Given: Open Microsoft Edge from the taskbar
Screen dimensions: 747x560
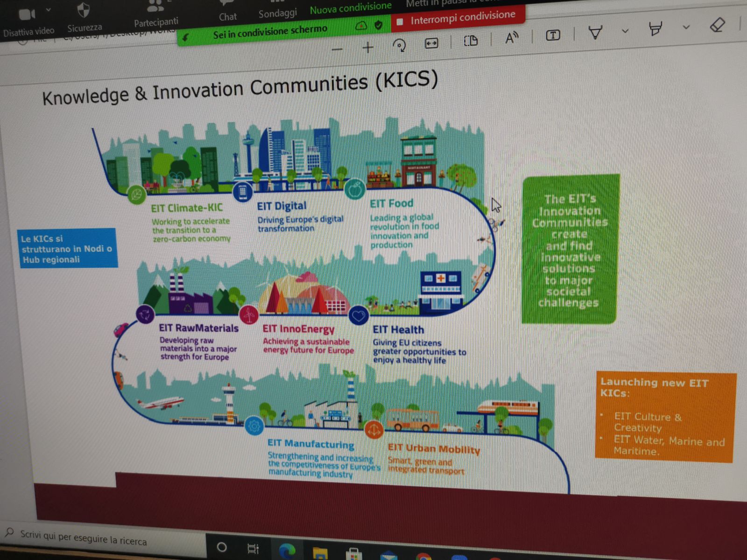Looking at the screenshot, I should tap(287, 551).
